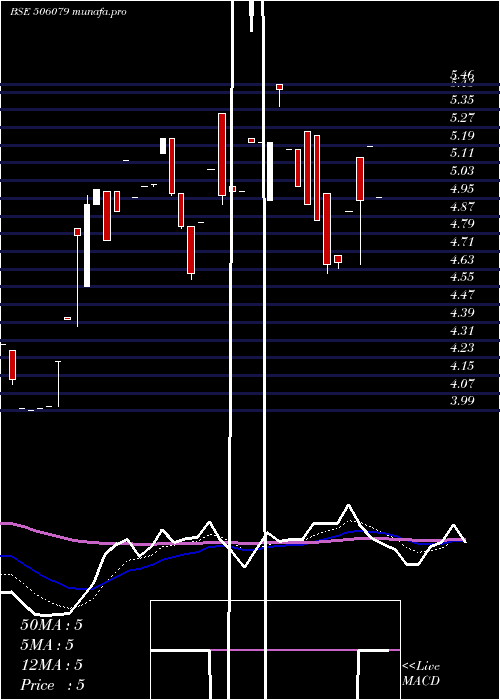The height and width of the screenshot is (700, 500).
Task: Click the 50MA : 5 legend text
Action: point(51,625)
